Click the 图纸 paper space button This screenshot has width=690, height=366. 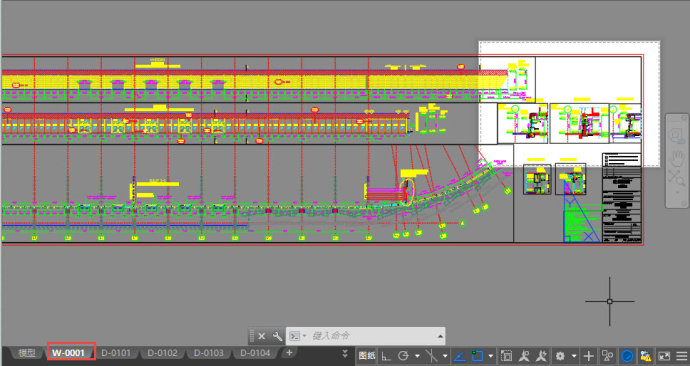(x=367, y=356)
